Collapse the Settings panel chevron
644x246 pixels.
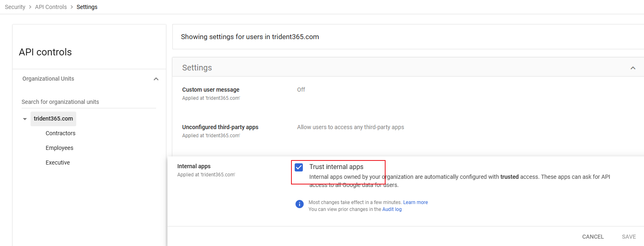(633, 68)
